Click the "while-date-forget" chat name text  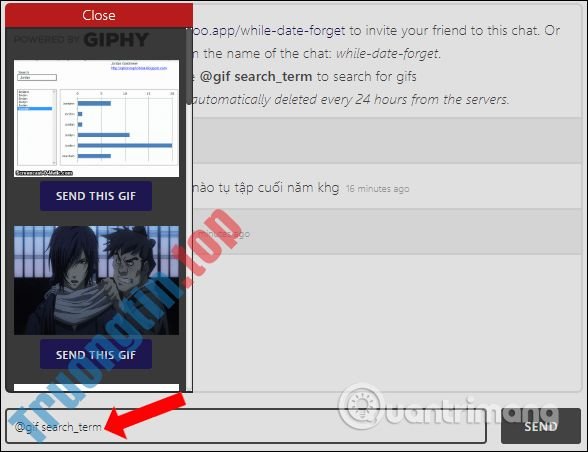click(387, 54)
